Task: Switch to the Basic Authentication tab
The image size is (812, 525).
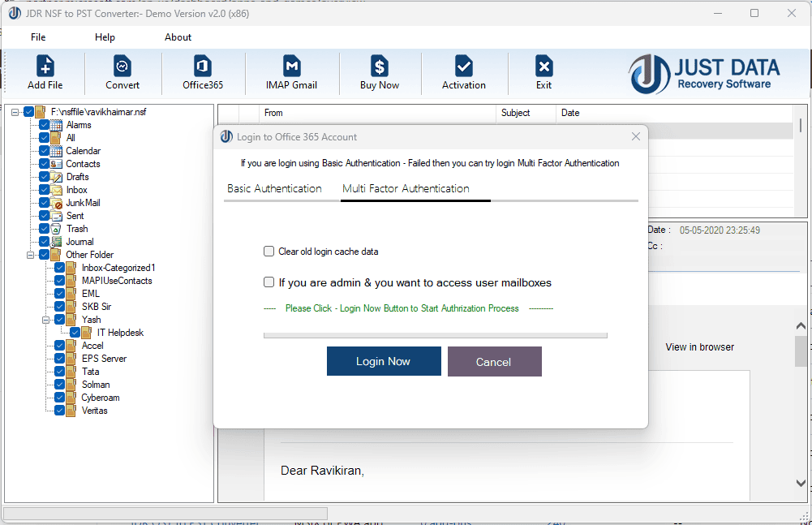Action: [x=274, y=187]
